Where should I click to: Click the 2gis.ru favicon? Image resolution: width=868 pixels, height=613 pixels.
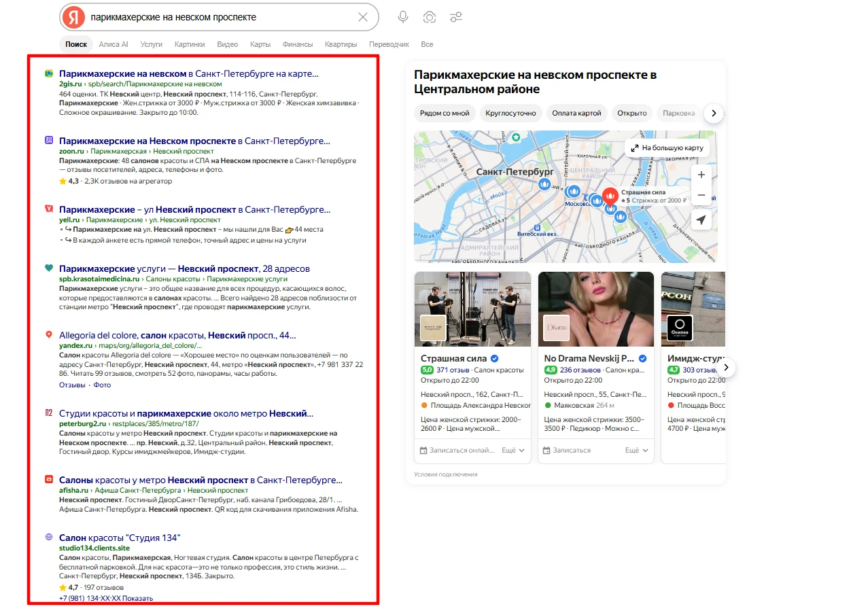pos(49,73)
